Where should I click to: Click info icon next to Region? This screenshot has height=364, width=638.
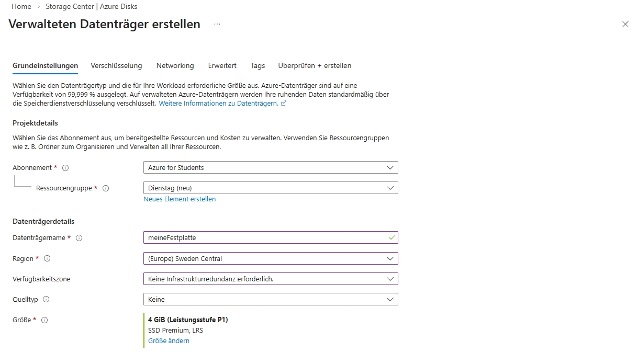click(x=47, y=258)
